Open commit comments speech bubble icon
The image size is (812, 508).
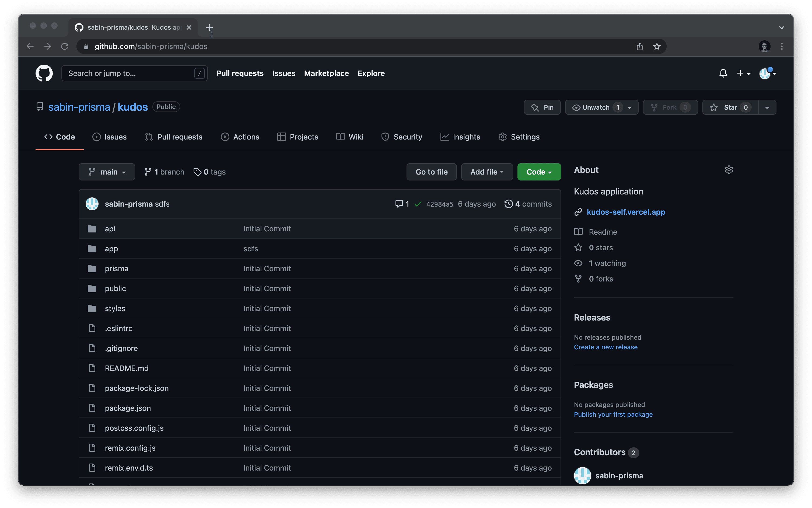point(399,204)
